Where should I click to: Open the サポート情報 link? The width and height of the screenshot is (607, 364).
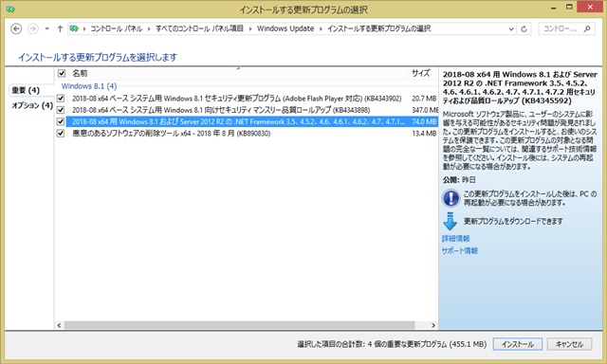coord(459,250)
